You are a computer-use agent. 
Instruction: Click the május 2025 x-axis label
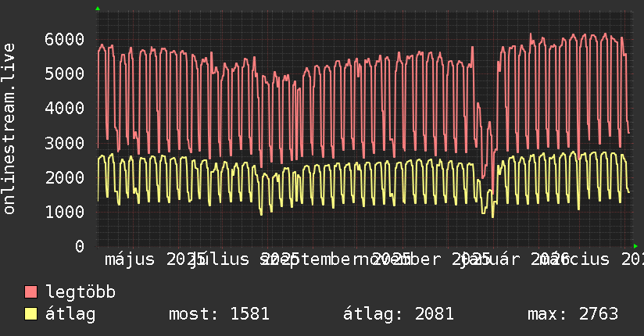[x=156, y=259]
